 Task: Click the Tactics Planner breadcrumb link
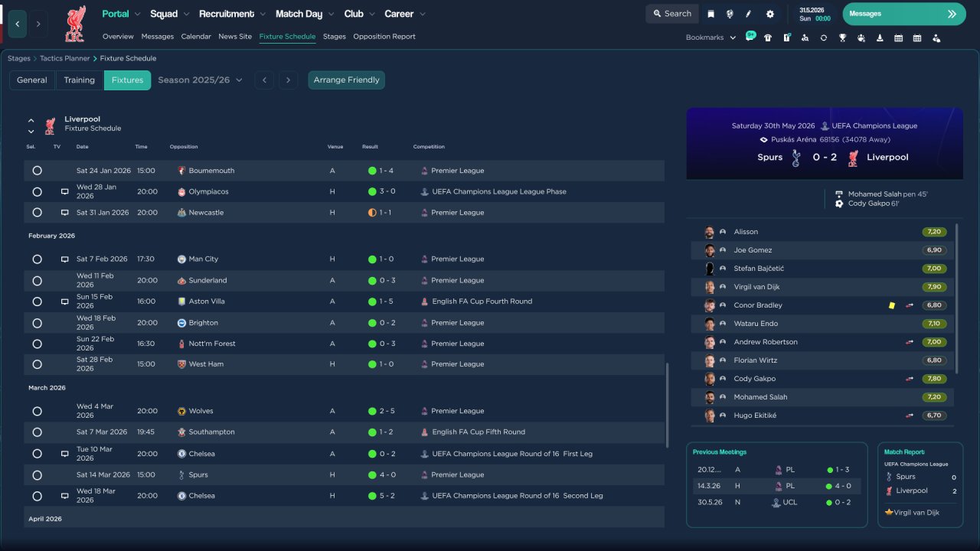point(64,58)
